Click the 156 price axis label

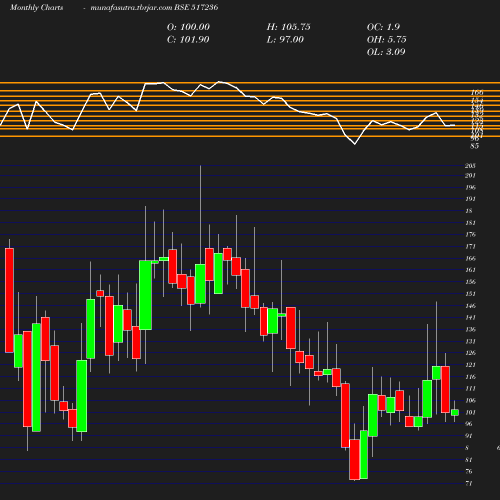pyautogui.click(x=470, y=282)
